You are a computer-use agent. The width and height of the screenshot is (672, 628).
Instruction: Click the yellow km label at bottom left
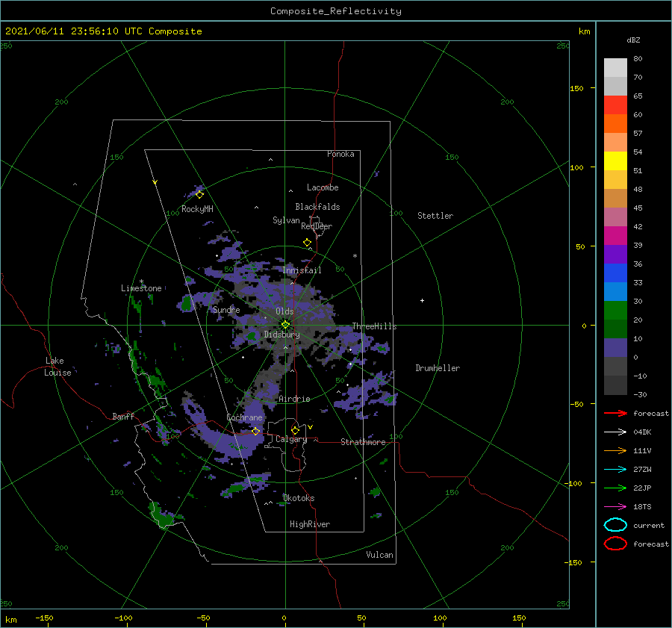click(x=11, y=620)
